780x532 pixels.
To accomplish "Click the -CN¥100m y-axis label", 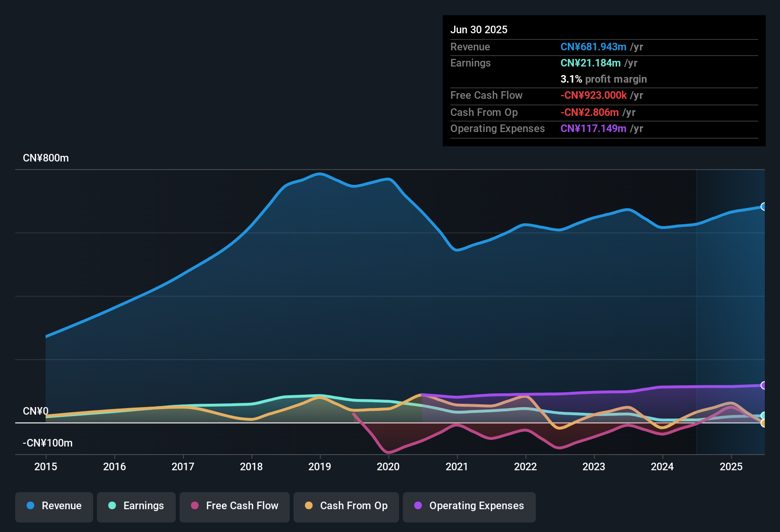I will tap(48, 443).
